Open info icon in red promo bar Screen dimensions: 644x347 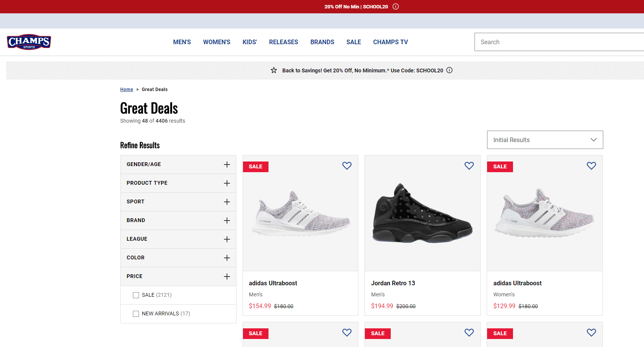(x=396, y=6)
